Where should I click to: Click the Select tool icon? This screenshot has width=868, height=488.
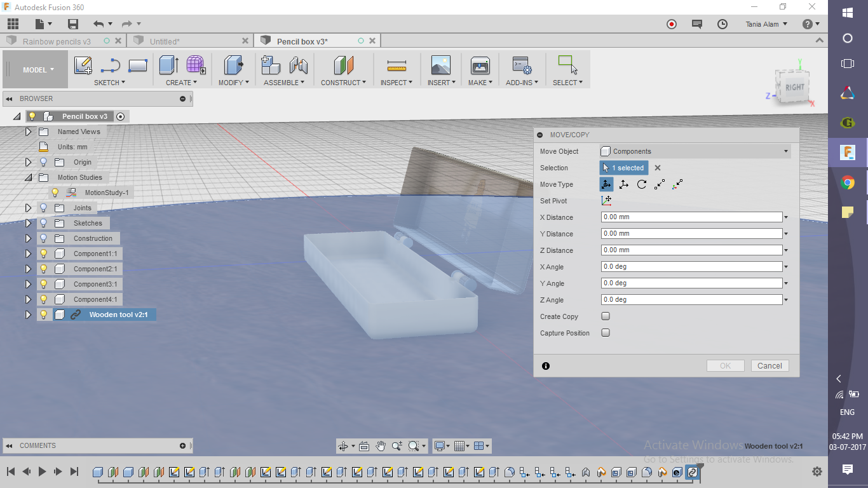(567, 65)
